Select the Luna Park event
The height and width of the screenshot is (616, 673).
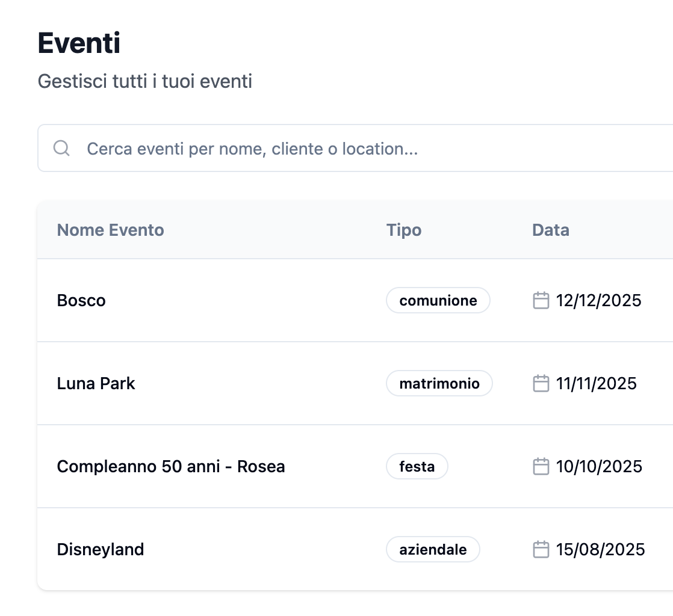(x=96, y=383)
